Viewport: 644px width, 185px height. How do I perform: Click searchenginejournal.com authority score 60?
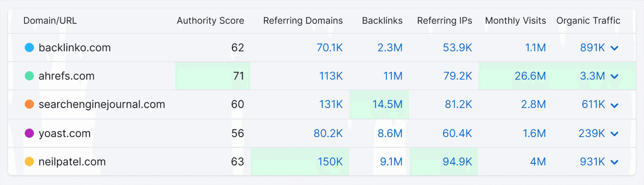coord(237,104)
